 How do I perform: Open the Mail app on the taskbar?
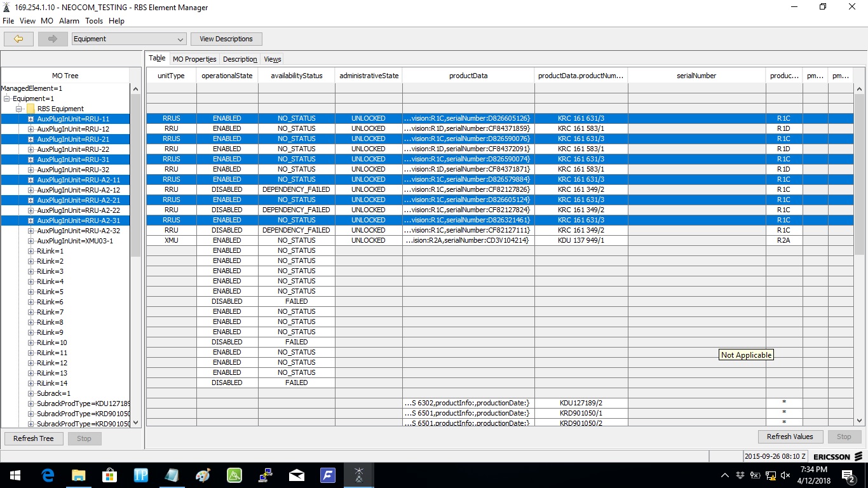[x=297, y=475]
